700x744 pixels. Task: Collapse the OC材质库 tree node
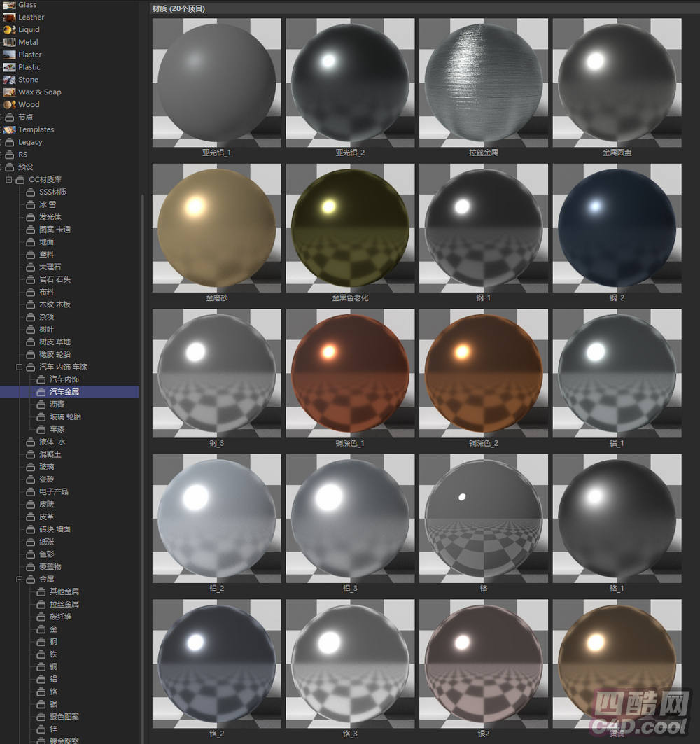[x=8, y=180]
